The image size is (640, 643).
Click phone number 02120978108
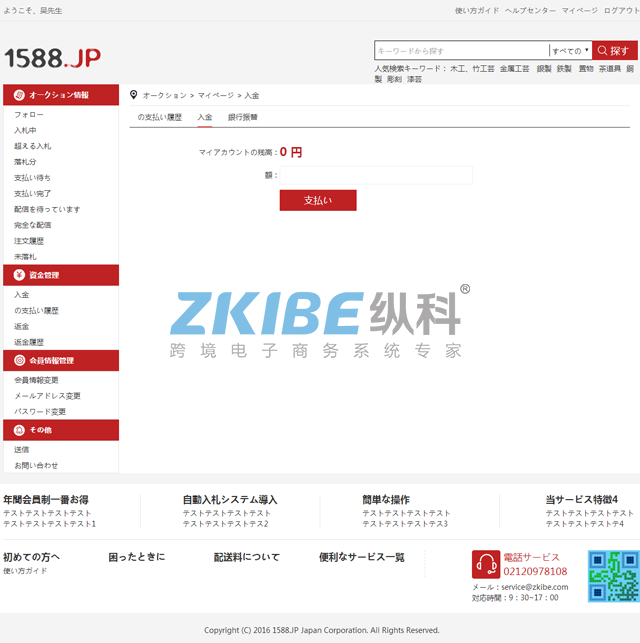(535, 572)
